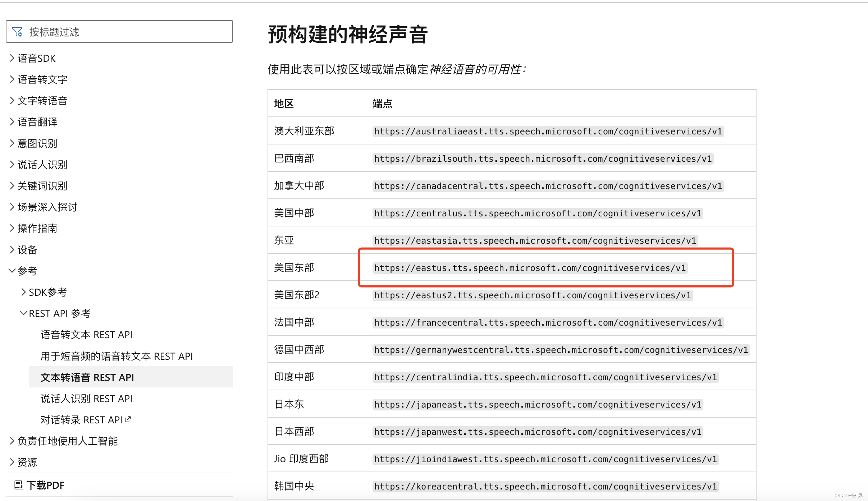Click the eastasia endpoint URL
This screenshot has height=501, width=868.
535,241
